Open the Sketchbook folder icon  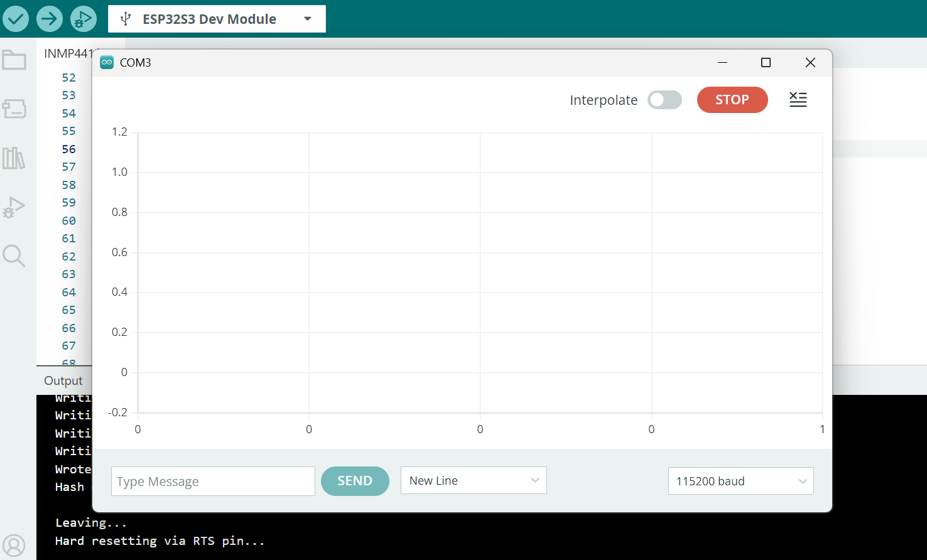pos(14,61)
